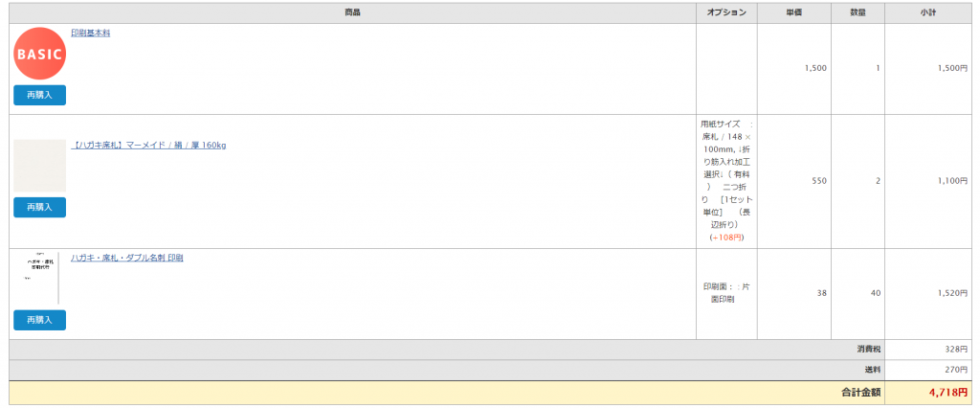Open 【ハガキ席札】マーメイド product link
Image resolution: width=980 pixels, height=408 pixels.
(x=148, y=146)
